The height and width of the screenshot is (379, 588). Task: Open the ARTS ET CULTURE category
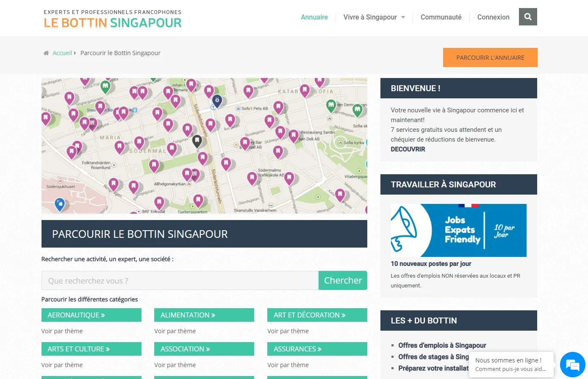click(92, 349)
